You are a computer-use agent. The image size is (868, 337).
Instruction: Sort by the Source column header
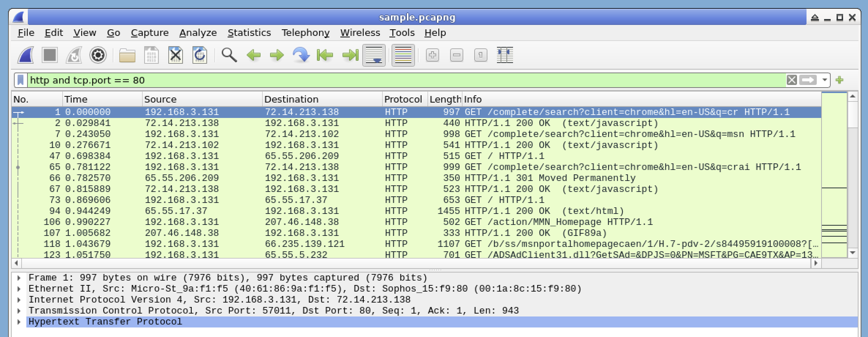[202, 99]
